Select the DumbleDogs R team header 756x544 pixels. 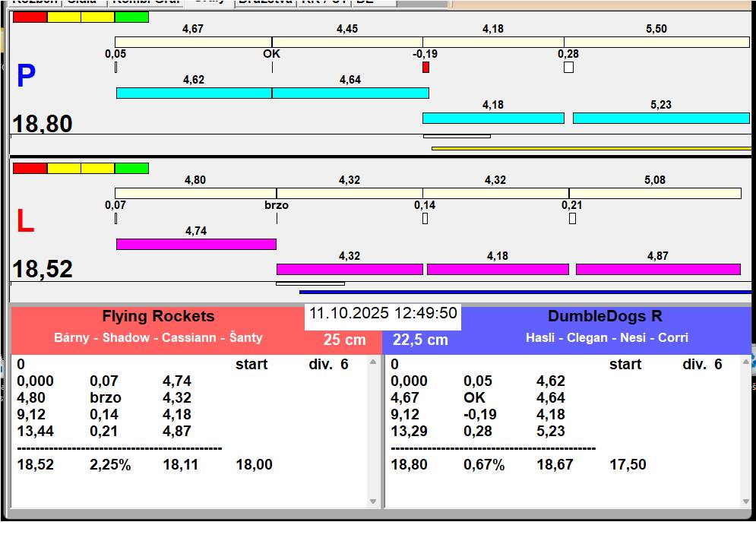606,317
